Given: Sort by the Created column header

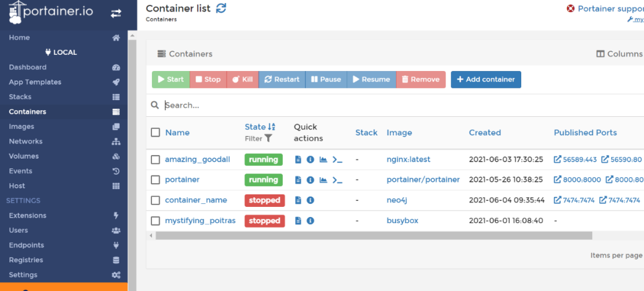Looking at the screenshot, I should (x=485, y=132).
